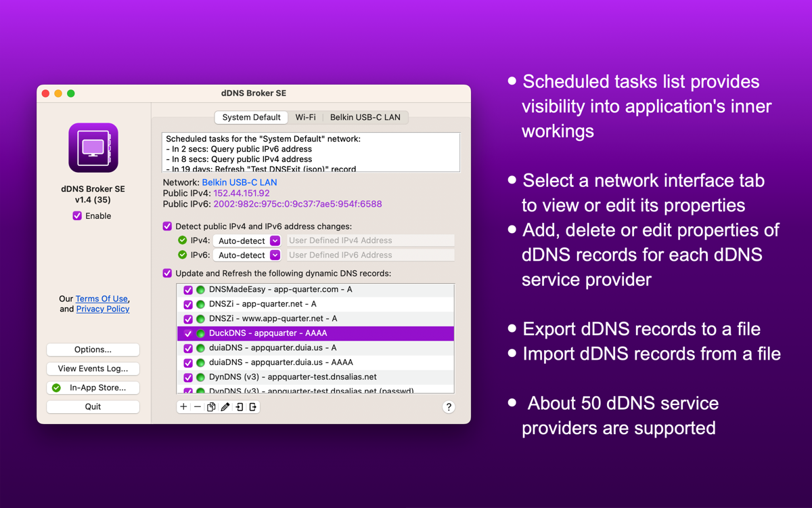Click the View Events Log button
The image size is (812, 508).
(x=93, y=368)
